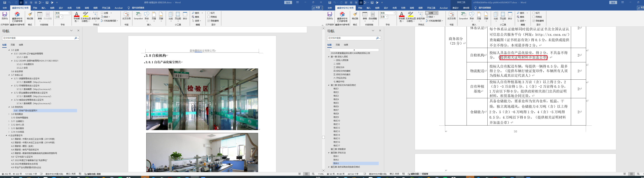Click 字体颜色 font color icon in left window
The width and height of the screenshot is (644, 178).
pos(77,17)
